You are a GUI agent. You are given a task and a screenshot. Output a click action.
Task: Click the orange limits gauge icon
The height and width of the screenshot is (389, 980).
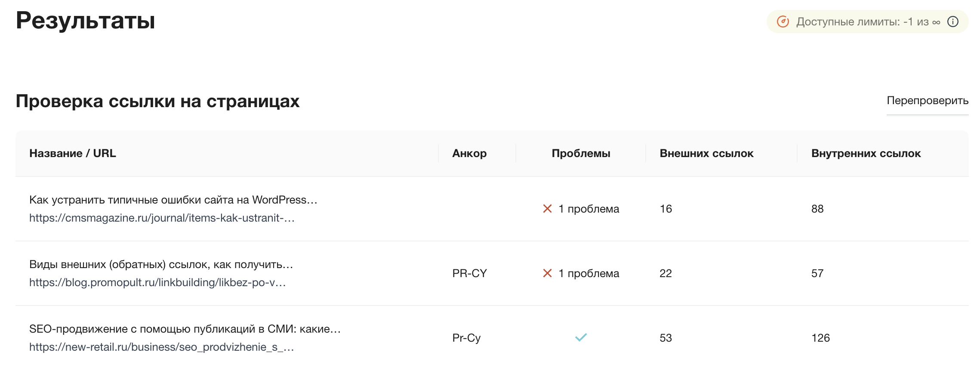point(783,22)
